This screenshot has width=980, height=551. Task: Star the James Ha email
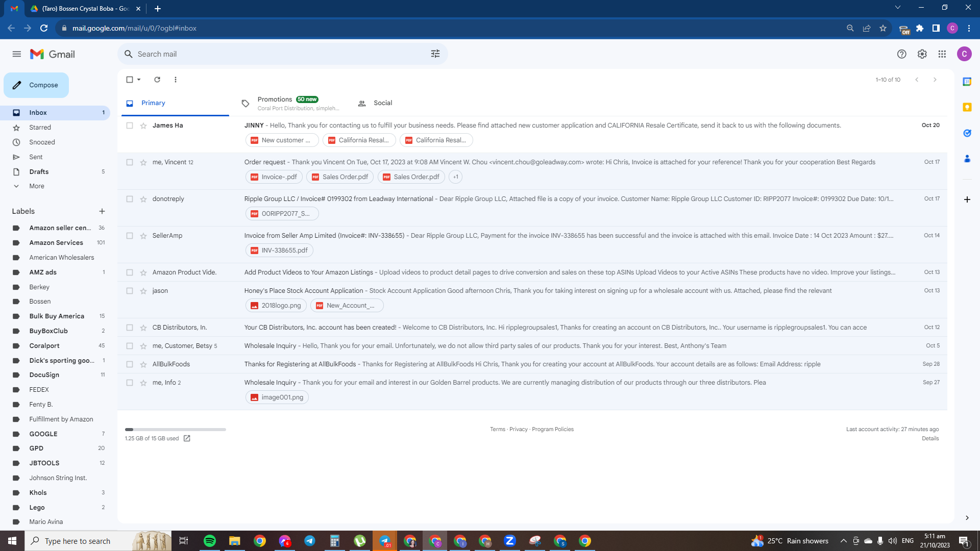click(143, 126)
